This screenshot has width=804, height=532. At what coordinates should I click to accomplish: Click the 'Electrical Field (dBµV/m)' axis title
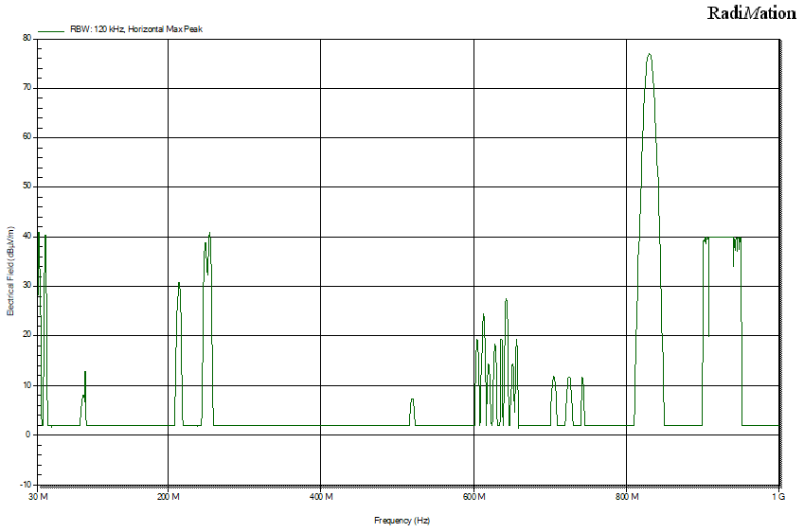[10, 271]
